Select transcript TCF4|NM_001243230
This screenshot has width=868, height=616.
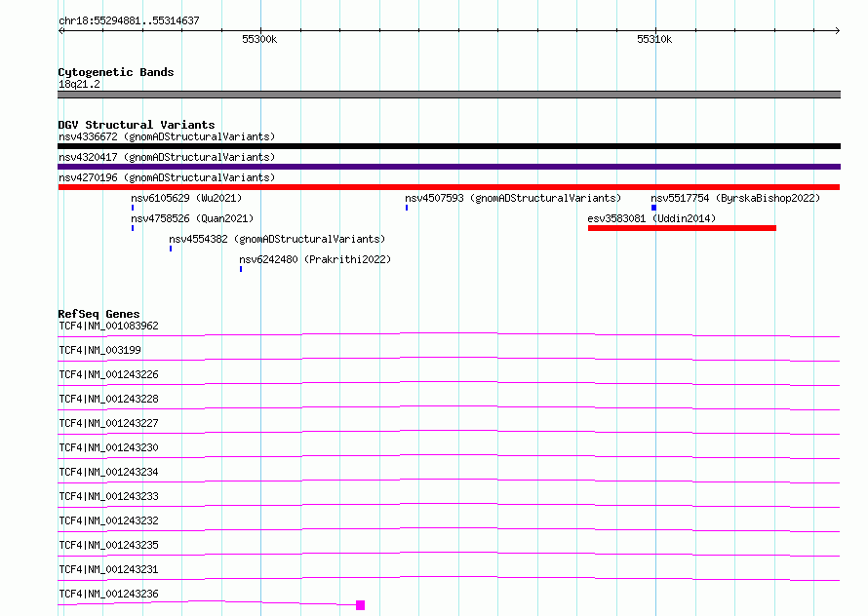click(x=108, y=447)
